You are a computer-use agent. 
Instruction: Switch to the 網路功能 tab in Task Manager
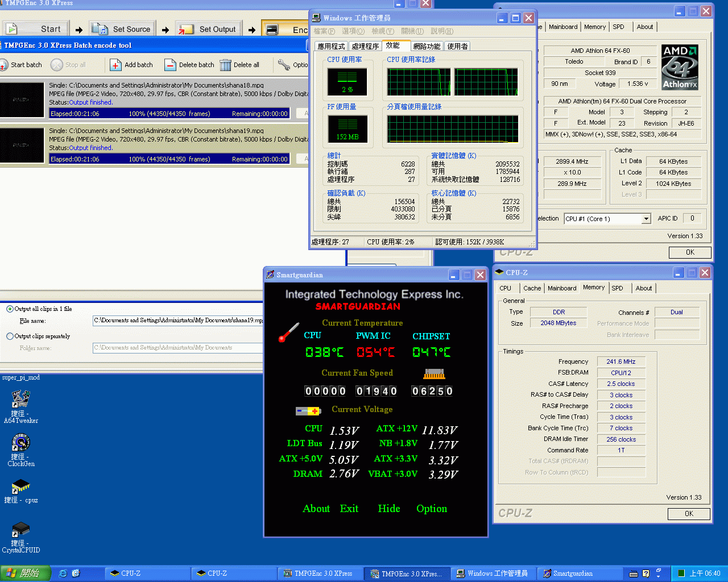click(427, 46)
